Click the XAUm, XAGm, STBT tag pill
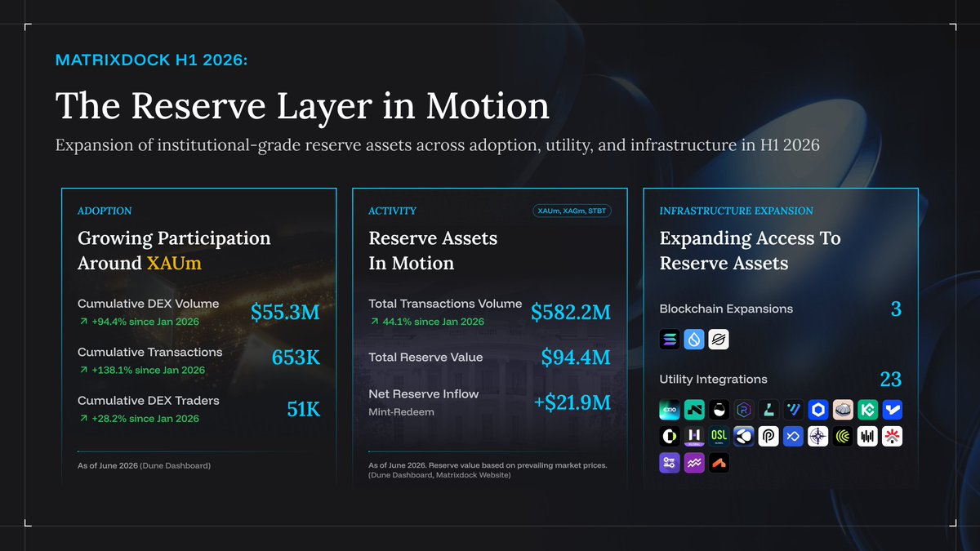This screenshot has height=551, width=980. pos(572,211)
